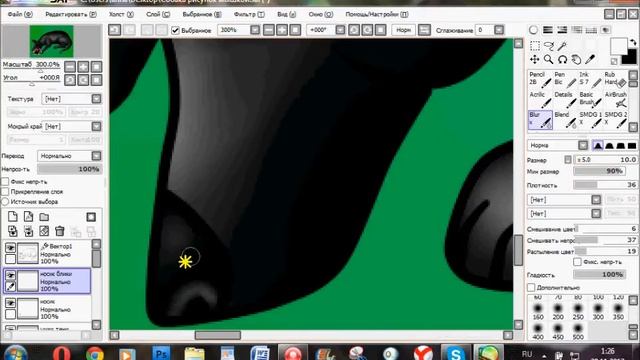Toggle the Выбранное checkbox in toolbar
Screen dimensions: 640x360
coord(176,30)
